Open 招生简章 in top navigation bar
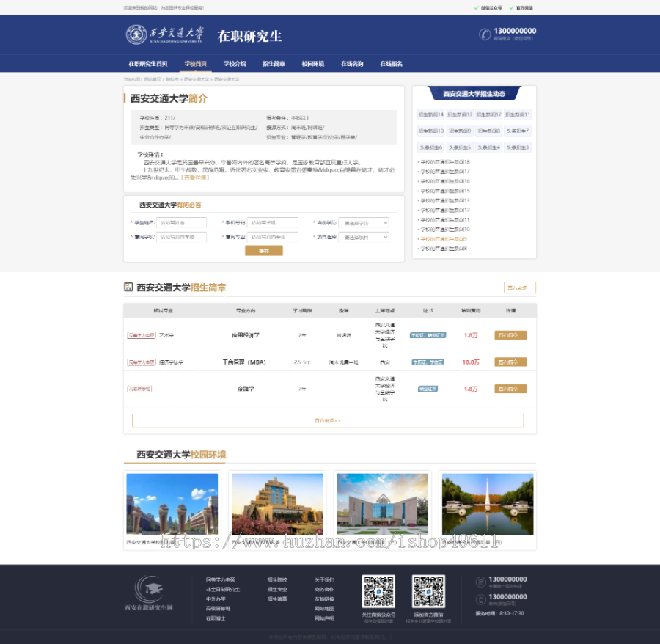This screenshot has width=660, height=644. [x=274, y=64]
